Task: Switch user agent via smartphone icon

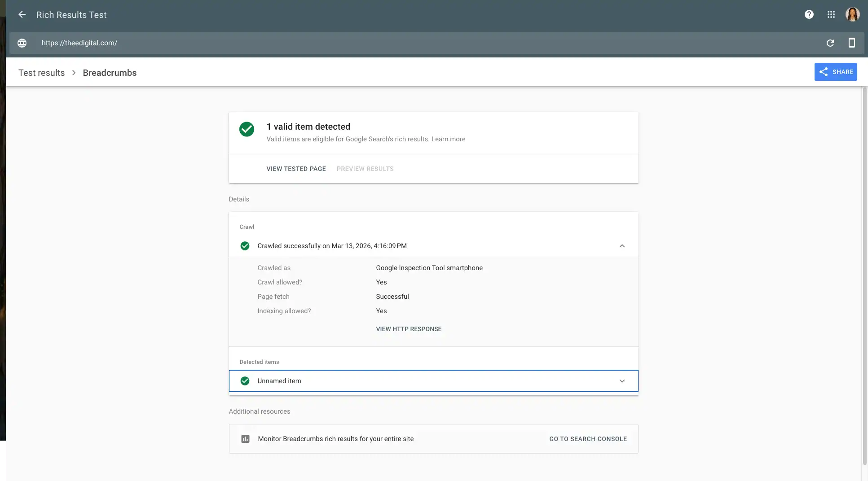Action: 851,43
